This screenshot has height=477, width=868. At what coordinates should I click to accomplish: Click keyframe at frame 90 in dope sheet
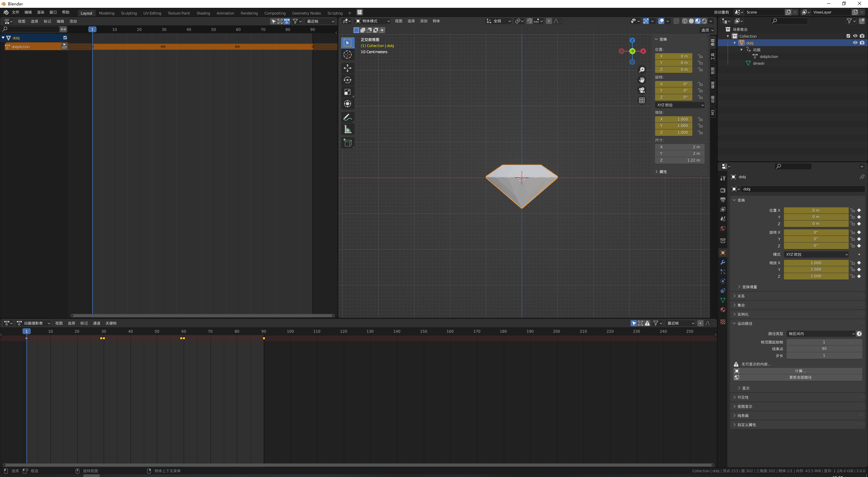(264, 338)
